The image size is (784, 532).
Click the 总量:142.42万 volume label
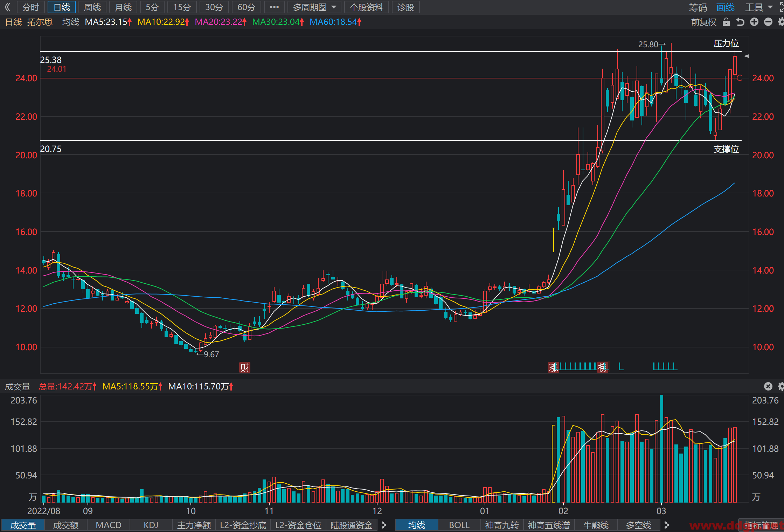[x=68, y=386]
